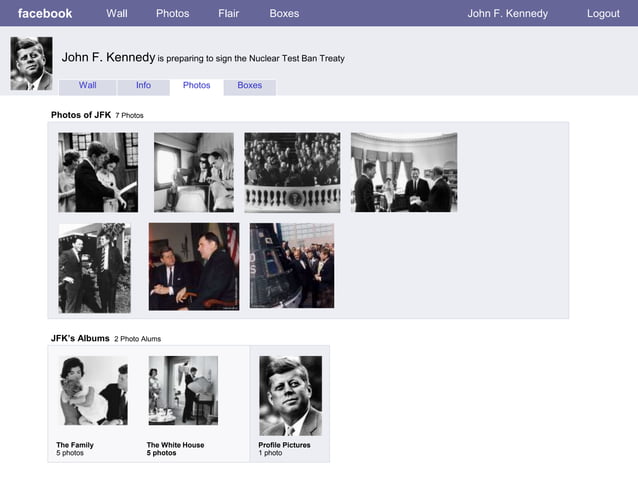View the space capsule photo
Image resolution: width=638 pixels, height=478 pixels.
291,266
